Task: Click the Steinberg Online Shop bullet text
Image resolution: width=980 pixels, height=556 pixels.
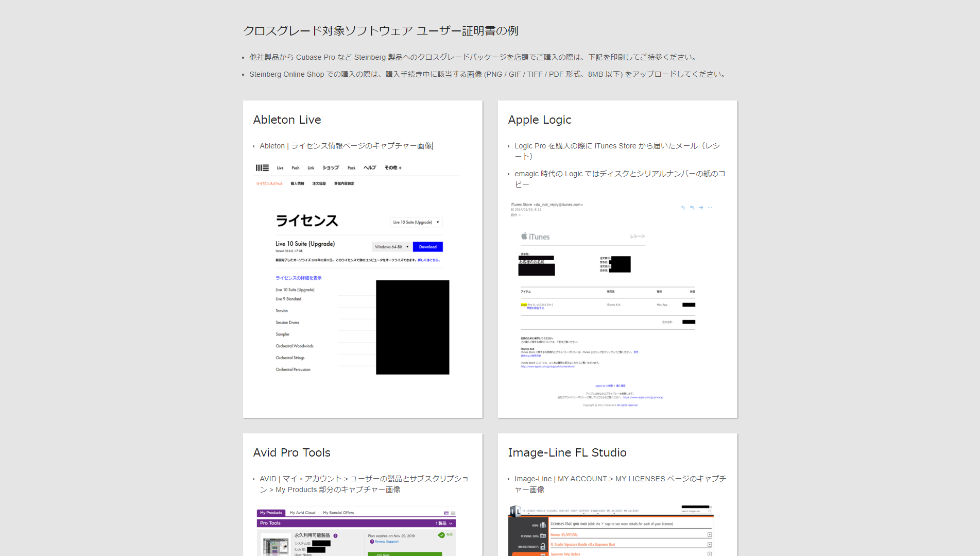Action: coord(489,74)
